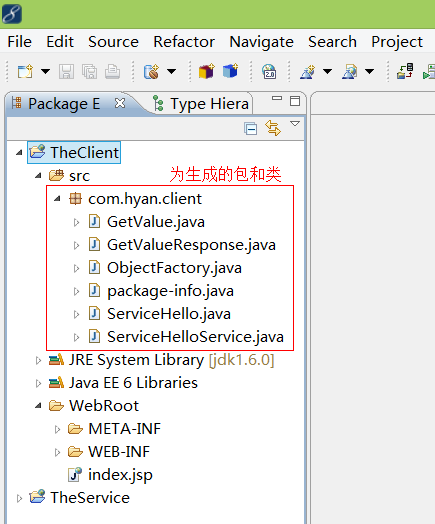The width and height of the screenshot is (435, 524).
Task: Select the com.hyan.client package
Action: (135, 199)
